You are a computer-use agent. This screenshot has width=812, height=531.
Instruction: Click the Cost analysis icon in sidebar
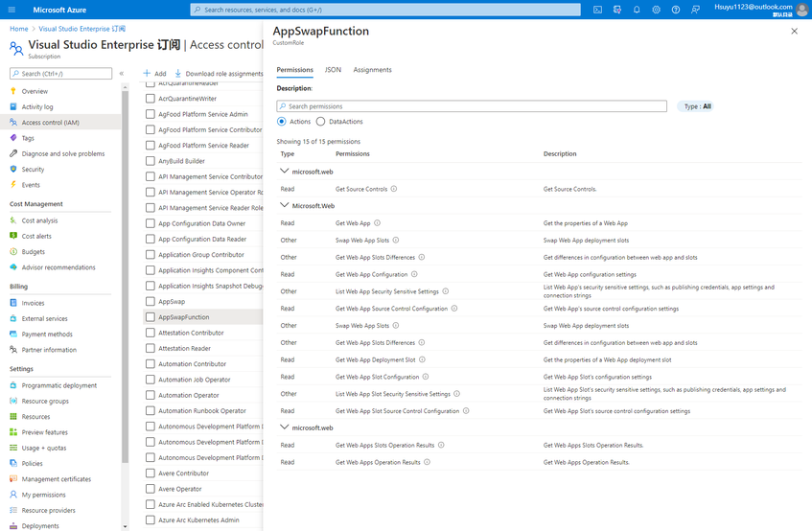click(x=13, y=220)
